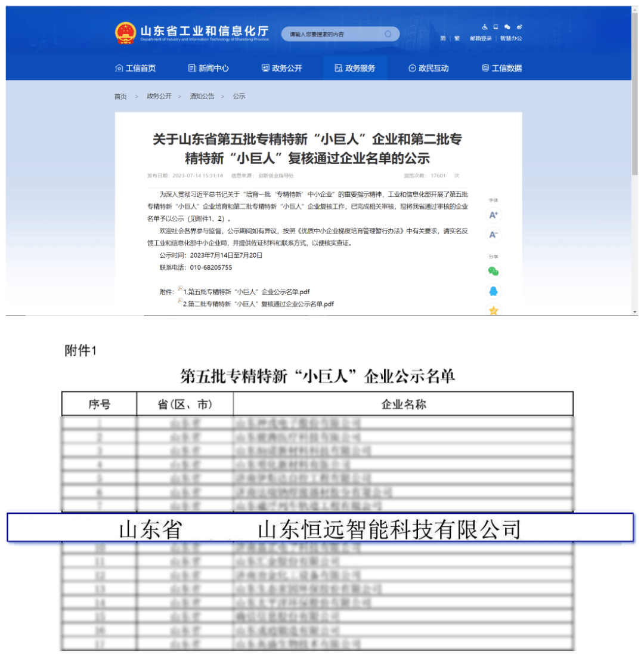Click the article headline 关于山东省第五批专精特新
Viewport: 644px width, 657px height.
[x=307, y=149]
